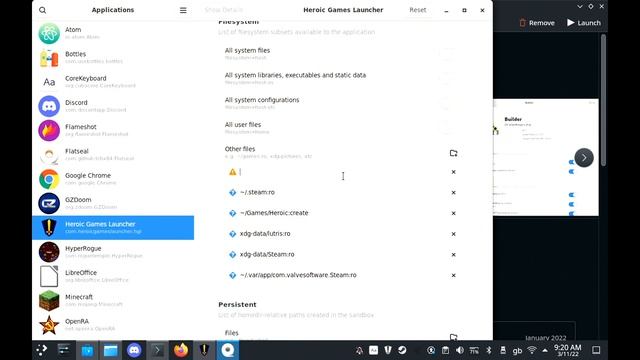The image size is (640, 360).
Task: Click the diamond icon beside xdg-data/Steam:ro
Action: coord(233,255)
